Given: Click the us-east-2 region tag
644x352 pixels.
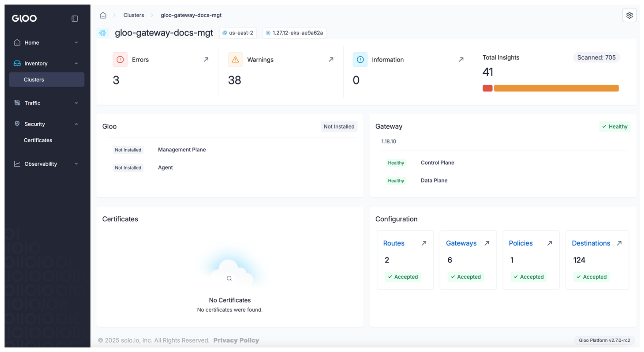Looking at the screenshot, I should tap(238, 33).
